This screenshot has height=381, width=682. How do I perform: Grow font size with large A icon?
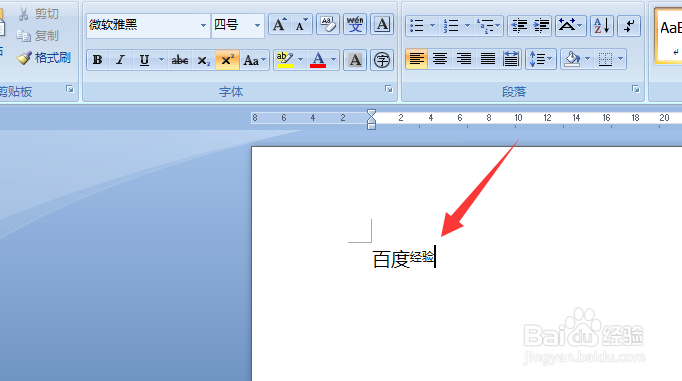tap(279, 25)
